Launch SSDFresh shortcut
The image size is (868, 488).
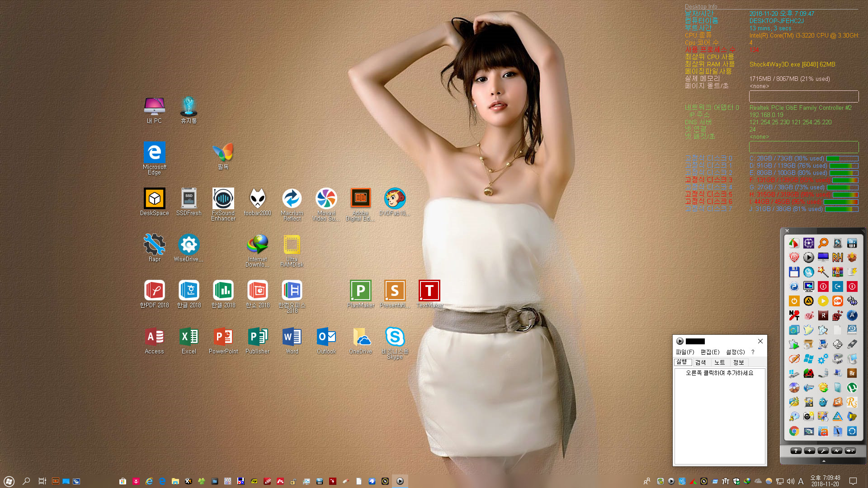point(189,202)
